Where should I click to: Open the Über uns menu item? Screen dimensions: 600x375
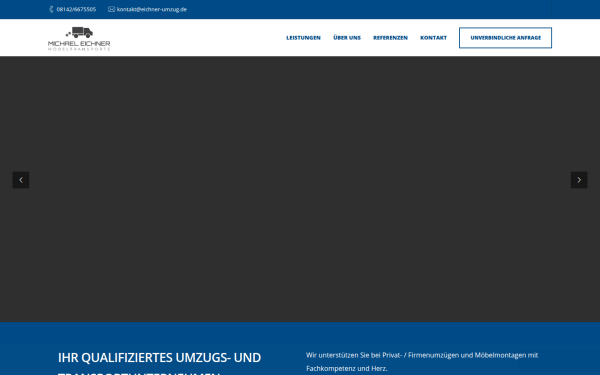(347, 38)
